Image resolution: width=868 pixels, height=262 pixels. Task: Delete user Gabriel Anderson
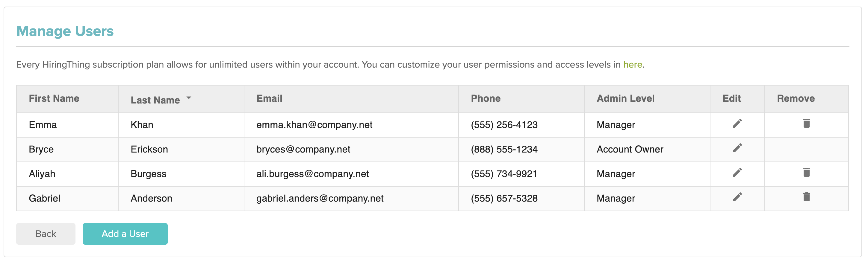pyautogui.click(x=806, y=197)
